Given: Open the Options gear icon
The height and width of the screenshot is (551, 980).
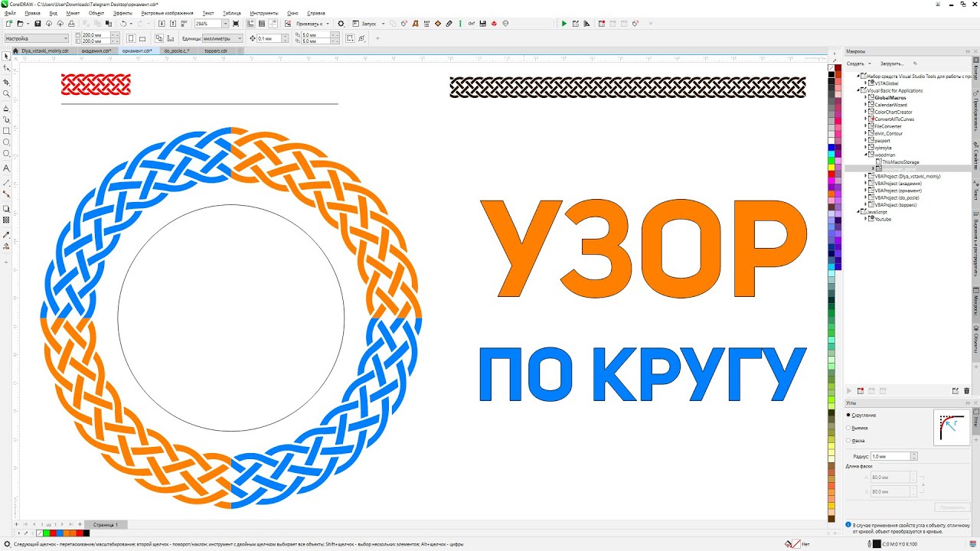Looking at the screenshot, I should pyautogui.click(x=341, y=24).
